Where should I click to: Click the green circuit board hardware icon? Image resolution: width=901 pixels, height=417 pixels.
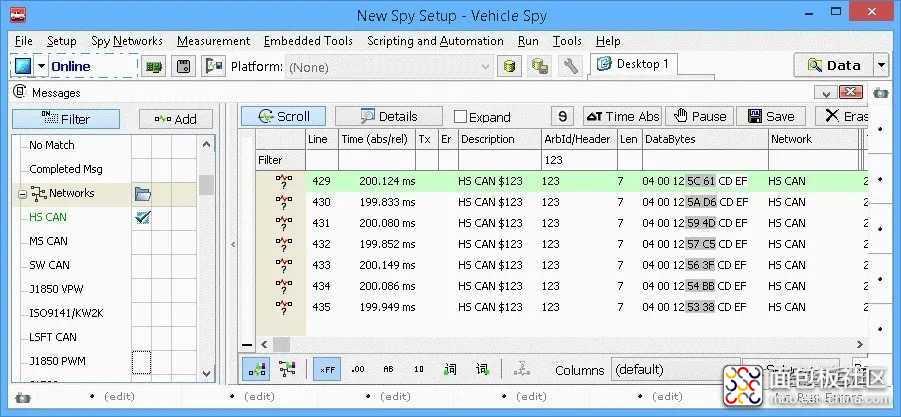[x=155, y=66]
